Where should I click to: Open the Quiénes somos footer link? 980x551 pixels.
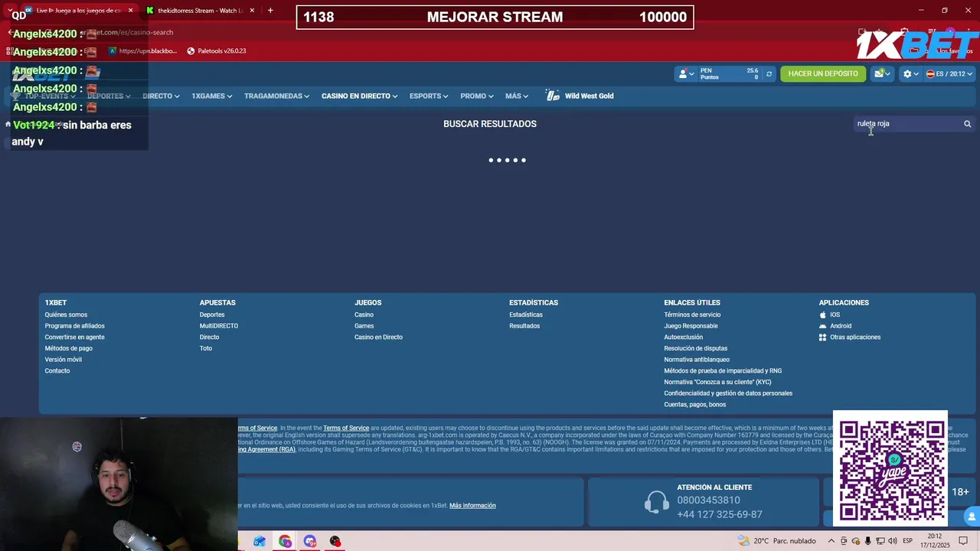[x=66, y=315]
